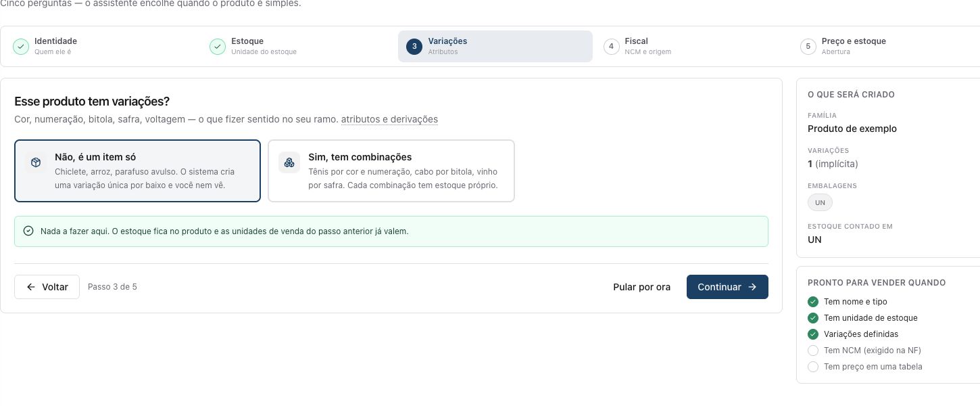Click the stacked cubes icon for combinações

click(289, 162)
